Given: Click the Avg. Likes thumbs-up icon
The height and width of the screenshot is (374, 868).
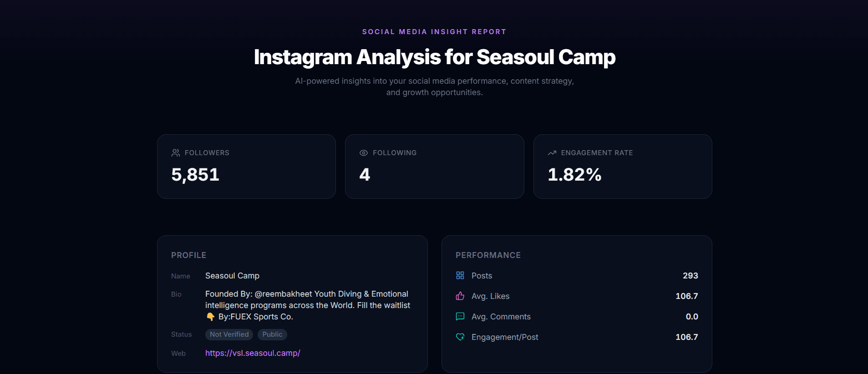Looking at the screenshot, I should tap(460, 296).
